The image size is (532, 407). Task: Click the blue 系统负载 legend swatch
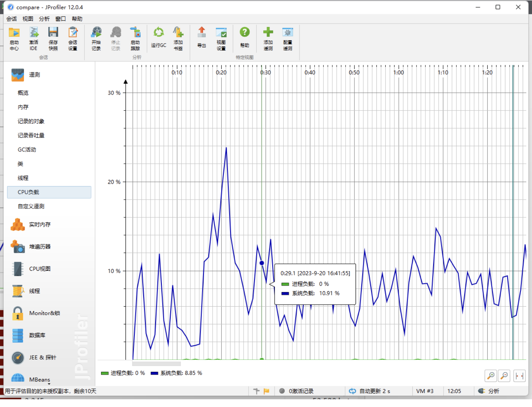[154, 373]
